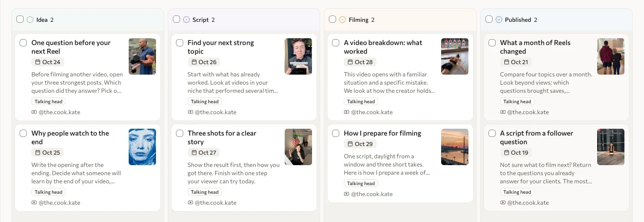Click video icon in 'Three shots for a clear story' card
The image size is (644, 222).
[191, 202]
